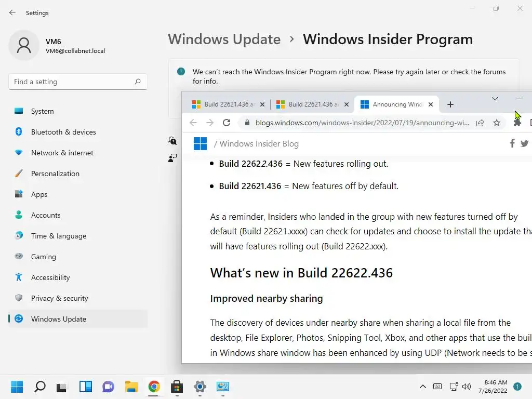
Task: Click Microsoft logo on Insider Blog
Action: [x=200, y=143]
